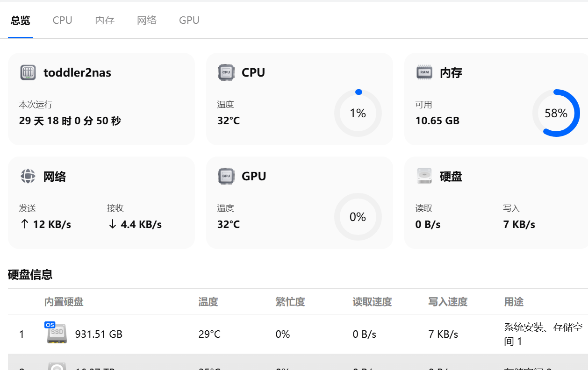Click the OS badge on SSD
The height and width of the screenshot is (370, 588).
tap(50, 325)
